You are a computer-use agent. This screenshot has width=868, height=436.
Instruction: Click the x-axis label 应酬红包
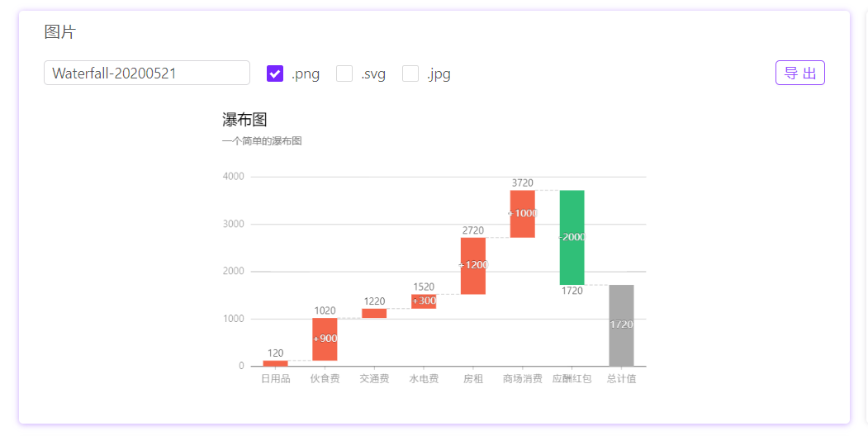point(572,379)
